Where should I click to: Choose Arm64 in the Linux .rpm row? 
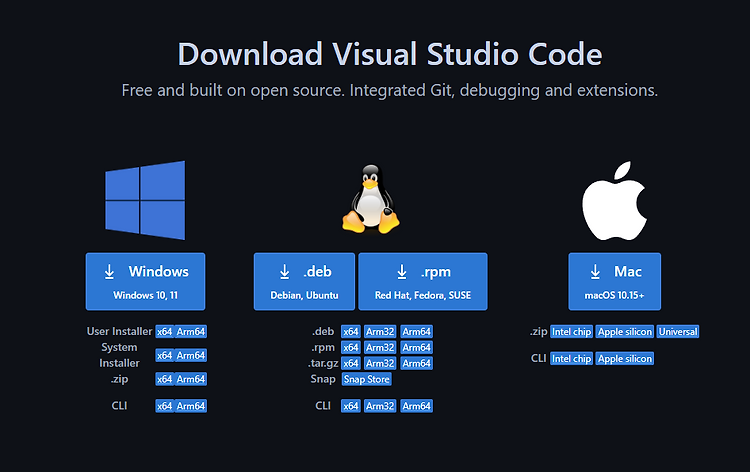(417, 348)
